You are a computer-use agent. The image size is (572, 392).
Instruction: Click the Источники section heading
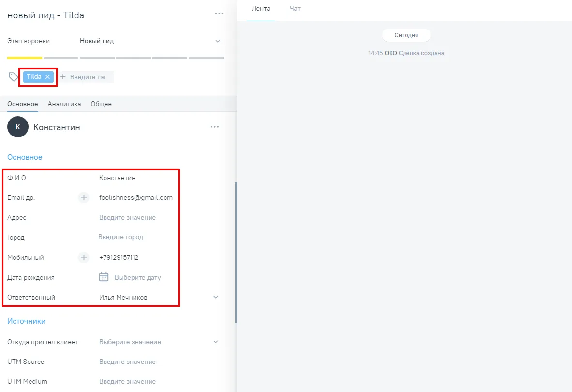point(26,321)
